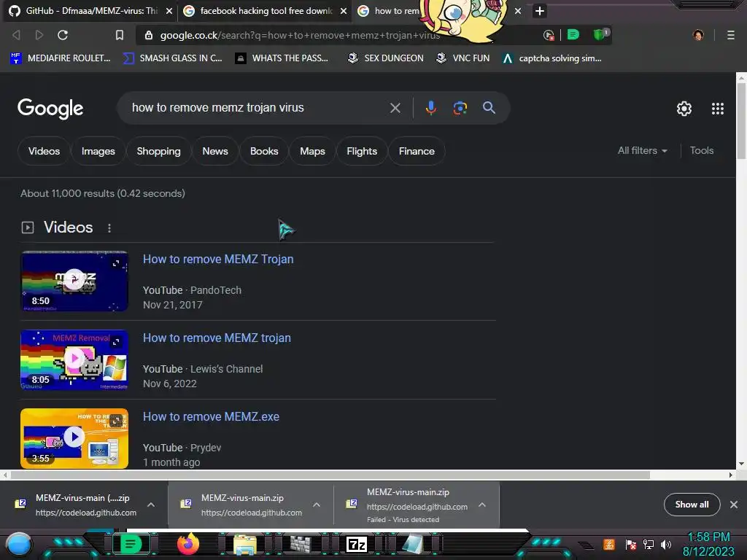Open SMASH GLASS IN C... bookmark
Viewport: 747px width, 560px height.
[173, 58]
